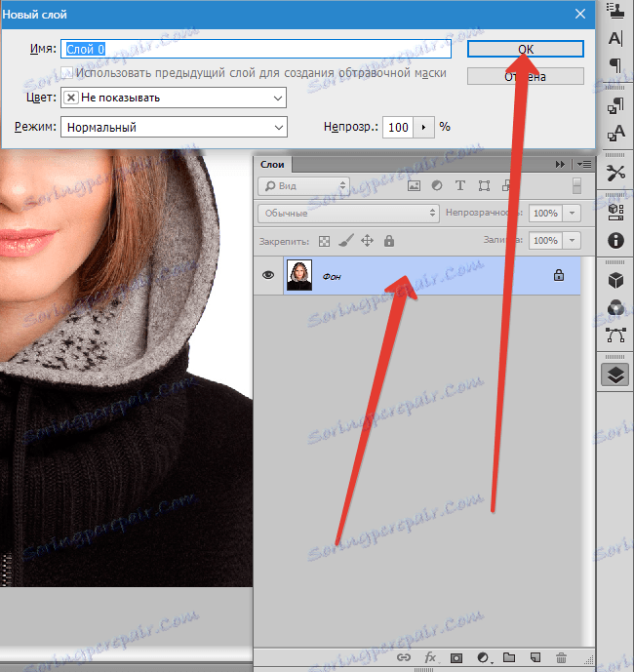
Task: Open the Цвет color dropdown
Action: tap(174, 98)
